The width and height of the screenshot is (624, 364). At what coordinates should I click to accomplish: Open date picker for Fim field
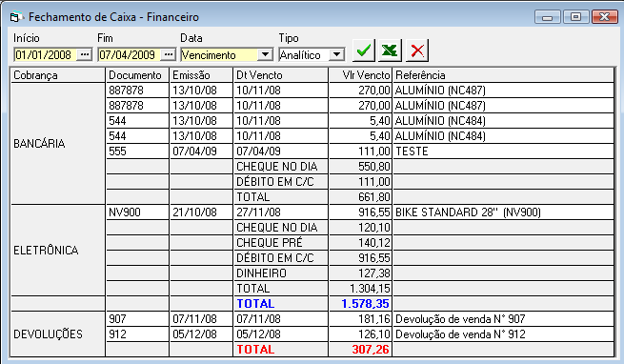(x=169, y=54)
